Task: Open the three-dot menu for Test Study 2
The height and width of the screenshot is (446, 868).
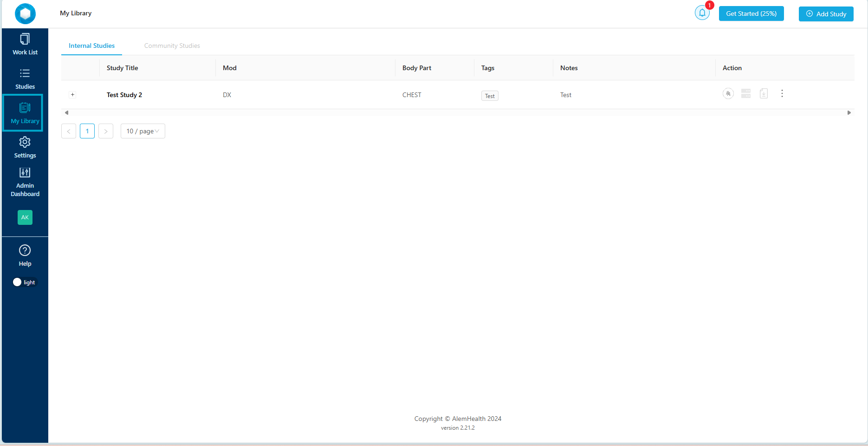Action: [782, 93]
